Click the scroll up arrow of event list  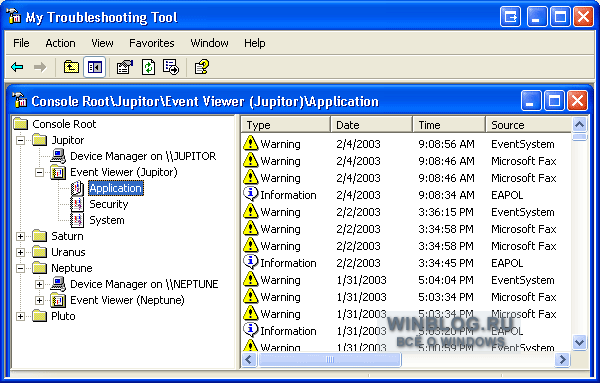579,124
